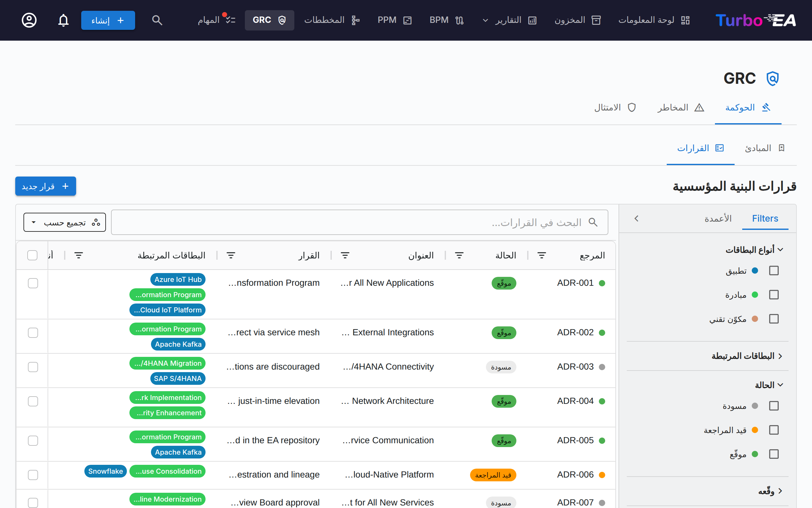Click the Snowflake card chip in ADR-006

(x=105, y=471)
